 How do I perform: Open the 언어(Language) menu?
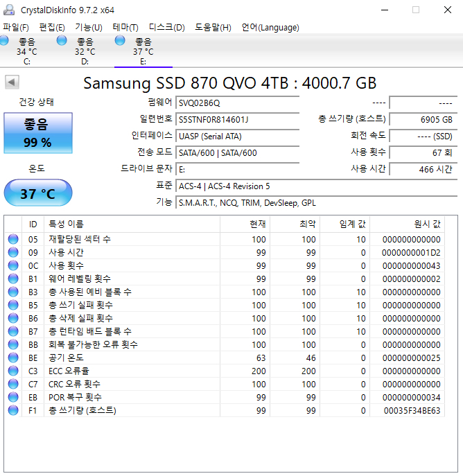[x=270, y=28]
